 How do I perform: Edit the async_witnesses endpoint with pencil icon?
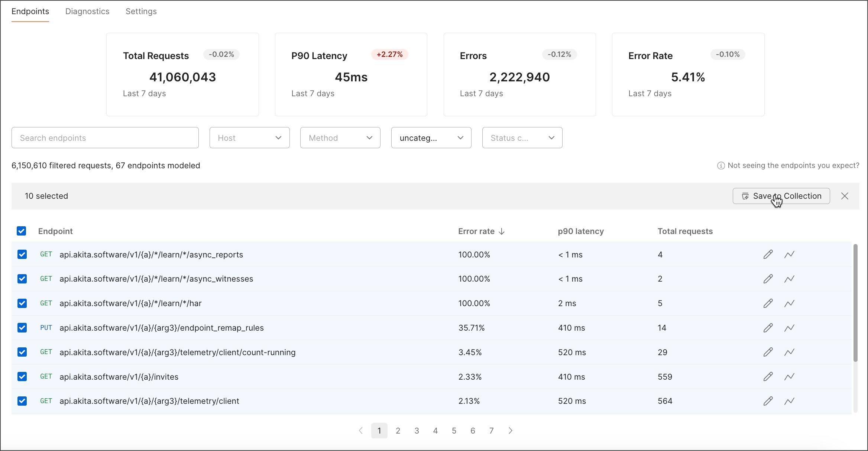768,279
